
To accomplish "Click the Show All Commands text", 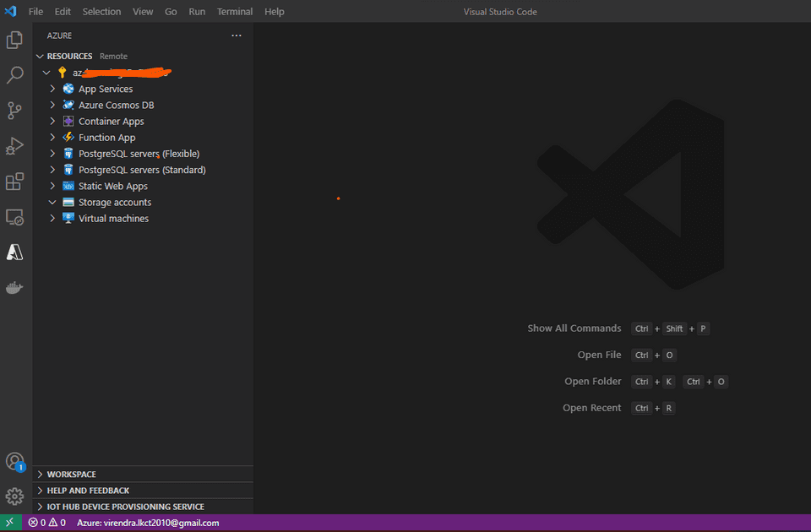I will (x=574, y=328).
